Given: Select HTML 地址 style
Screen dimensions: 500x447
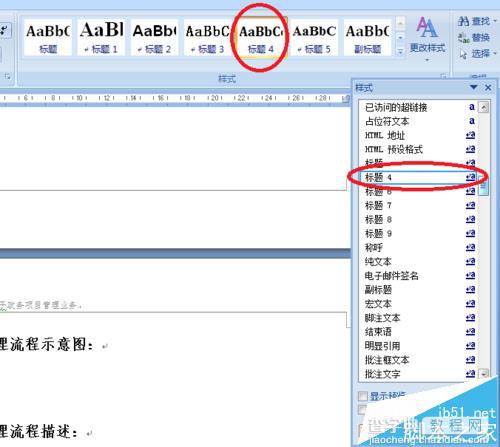Looking at the screenshot, I should tap(419, 135).
